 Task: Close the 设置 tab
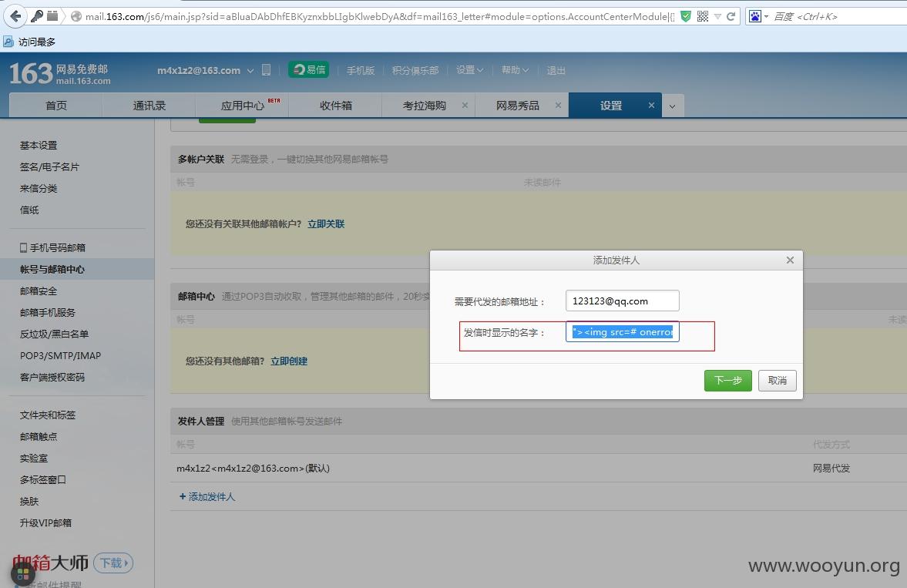(651, 106)
